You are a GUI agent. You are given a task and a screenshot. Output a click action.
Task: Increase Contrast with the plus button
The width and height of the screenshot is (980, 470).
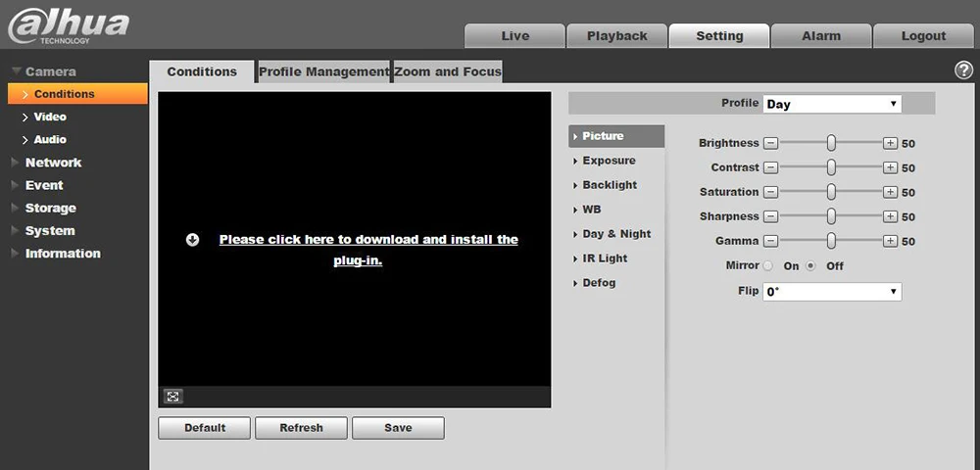point(890,167)
